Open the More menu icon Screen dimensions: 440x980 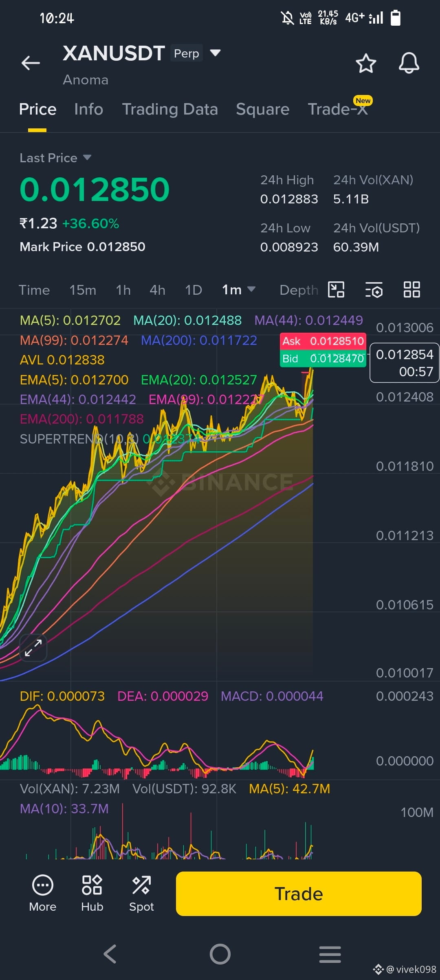point(42,894)
